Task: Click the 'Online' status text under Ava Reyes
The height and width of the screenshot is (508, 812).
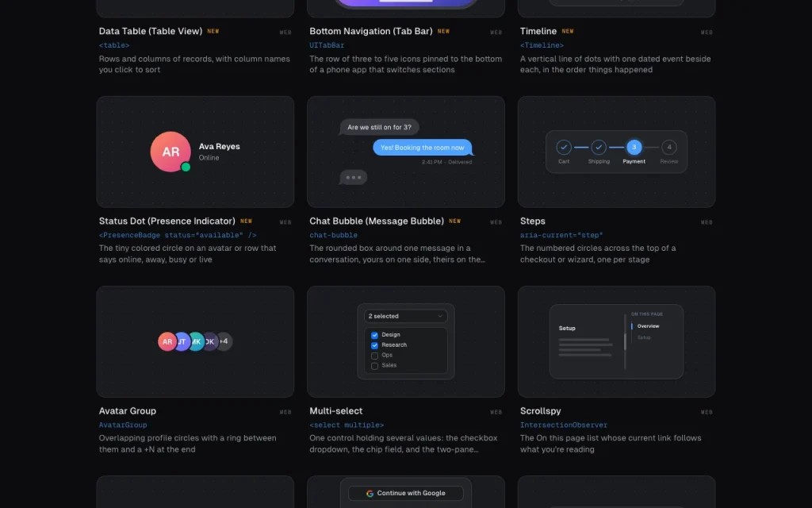Action: point(209,158)
